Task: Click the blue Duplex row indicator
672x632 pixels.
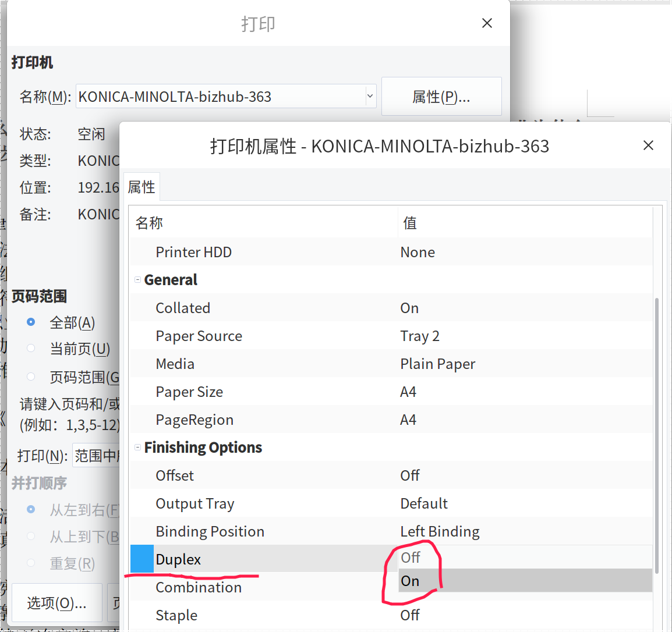Action: pyautogui.click(x=142, y=559)
